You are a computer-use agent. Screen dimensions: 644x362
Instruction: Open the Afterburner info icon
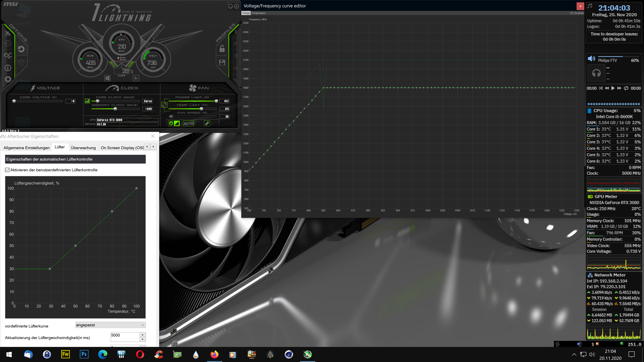pyautogui.click(x=8, y=68)
